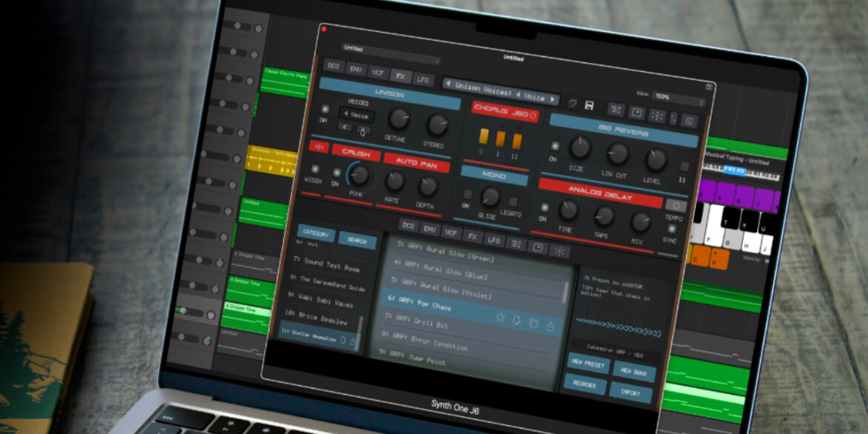The width and height of the screenshot is (868, 434).
Task: Click the small stepper in the top toolbar
Action: coord(673,119)
